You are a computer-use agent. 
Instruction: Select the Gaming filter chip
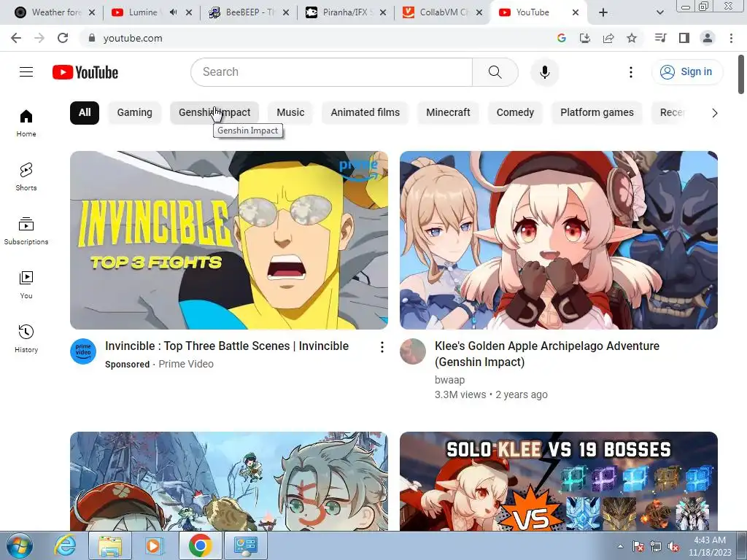coord(135,113)
